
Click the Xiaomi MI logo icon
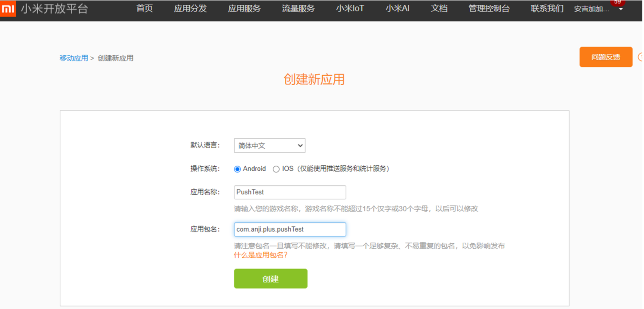pos(8,9)
